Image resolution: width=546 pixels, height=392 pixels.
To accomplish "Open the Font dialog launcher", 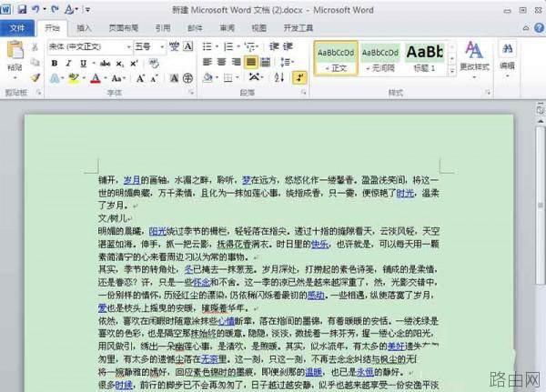I will [x=191, y=92].
